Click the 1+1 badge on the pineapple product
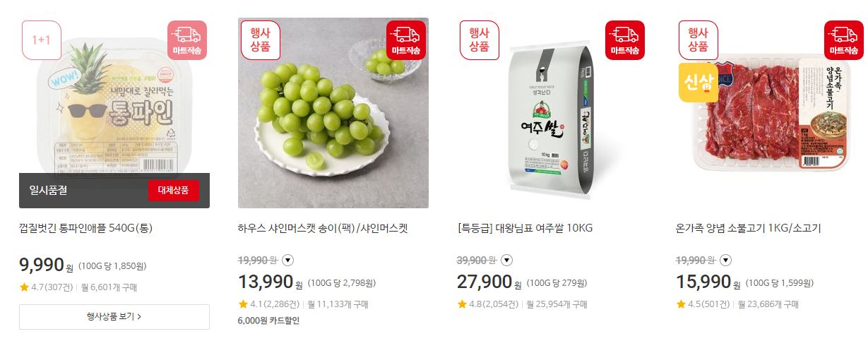Viewport: 868px width, 341px height. pyautogui.click(x=42, y=40)
